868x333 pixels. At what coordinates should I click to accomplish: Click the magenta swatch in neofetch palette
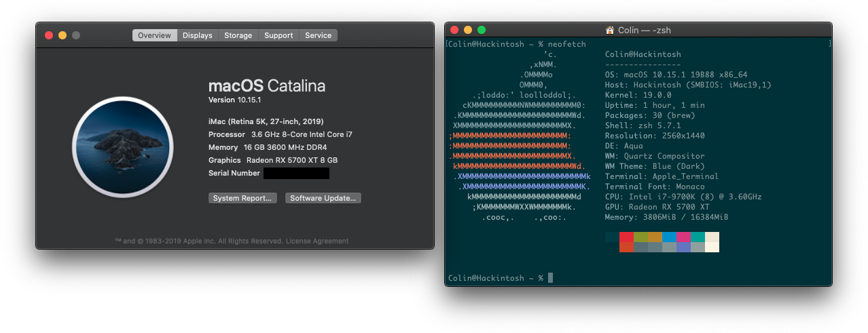click(x=683, y=237)
